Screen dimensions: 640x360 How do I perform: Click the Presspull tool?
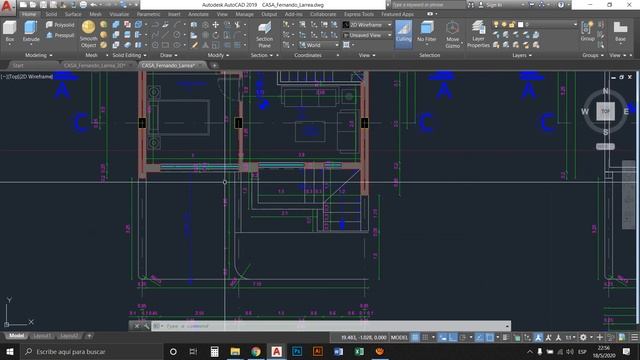[x=60, y=35]
